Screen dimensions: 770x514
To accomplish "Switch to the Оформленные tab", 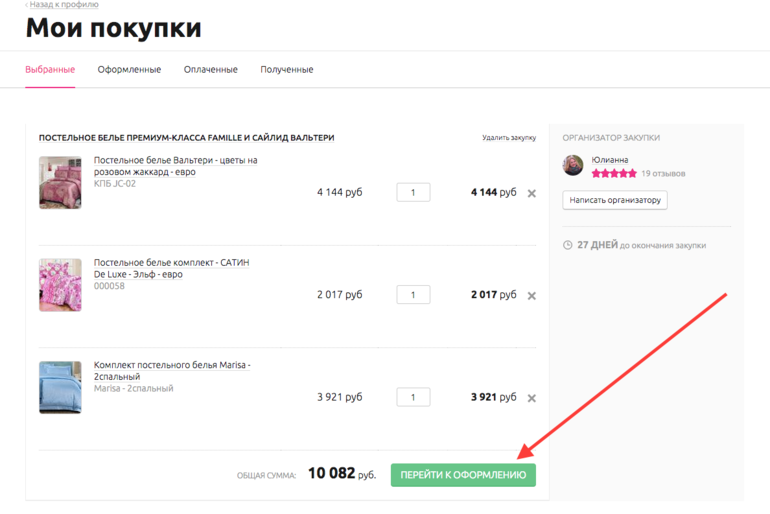I will pyautogui.click(x=129, y=70).
